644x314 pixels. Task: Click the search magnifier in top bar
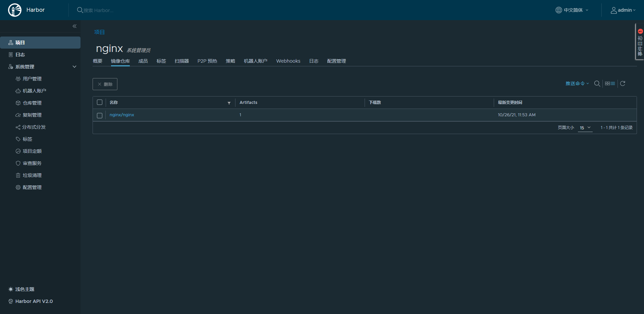[80, 10]
